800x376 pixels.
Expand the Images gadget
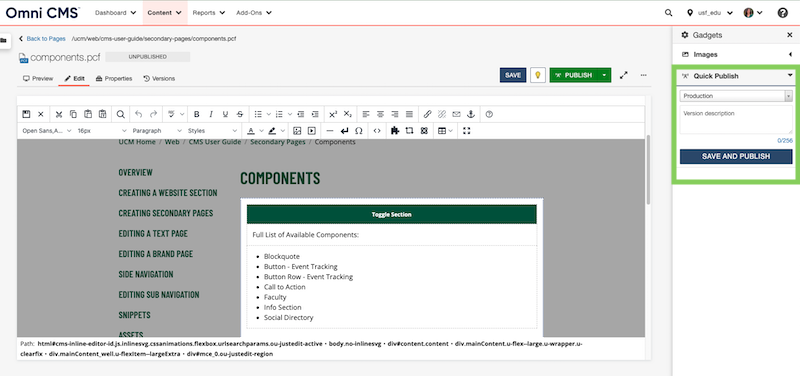click(790, 54)
